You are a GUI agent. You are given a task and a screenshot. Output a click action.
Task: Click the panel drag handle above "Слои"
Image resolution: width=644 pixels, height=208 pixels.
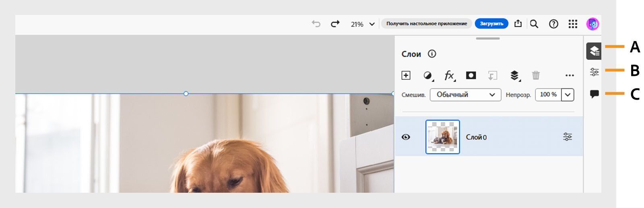pos(488,39)
